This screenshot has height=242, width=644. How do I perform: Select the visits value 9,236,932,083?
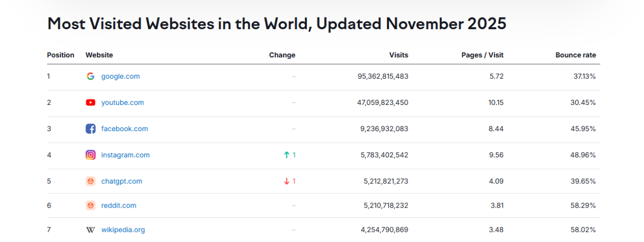[384, 129]
